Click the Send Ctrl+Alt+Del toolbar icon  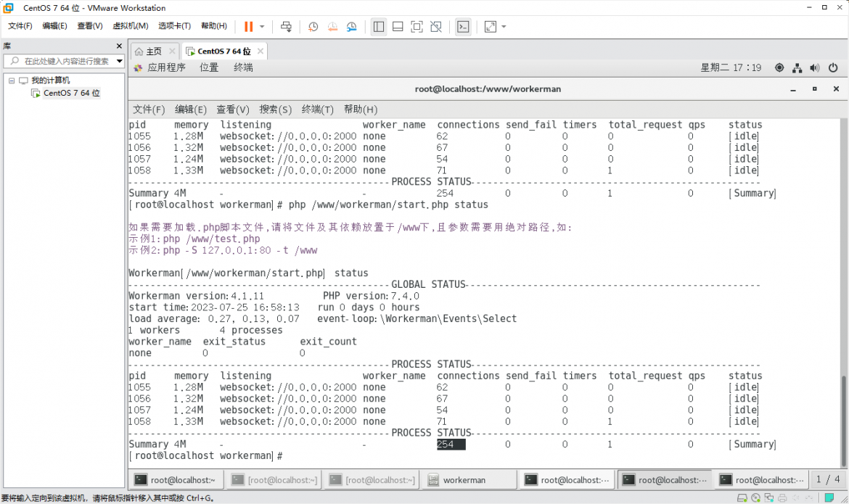(286, 27)
